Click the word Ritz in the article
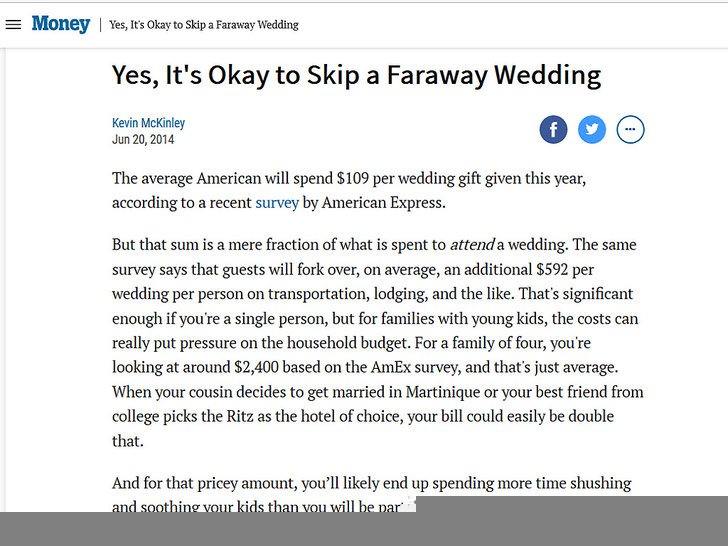Screen dimensions: 728x546 (240, 416)
